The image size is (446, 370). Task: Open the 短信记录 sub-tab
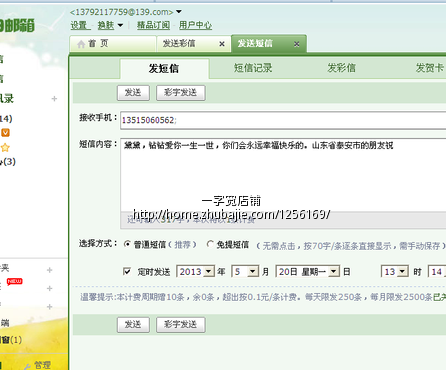click(x=253, y=68)
